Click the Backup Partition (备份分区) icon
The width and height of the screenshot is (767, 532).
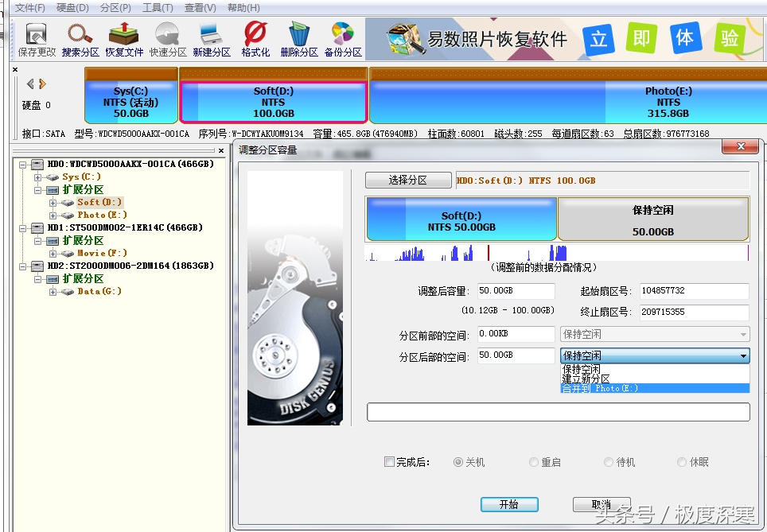pyautogui.click(x=343, y=40)
